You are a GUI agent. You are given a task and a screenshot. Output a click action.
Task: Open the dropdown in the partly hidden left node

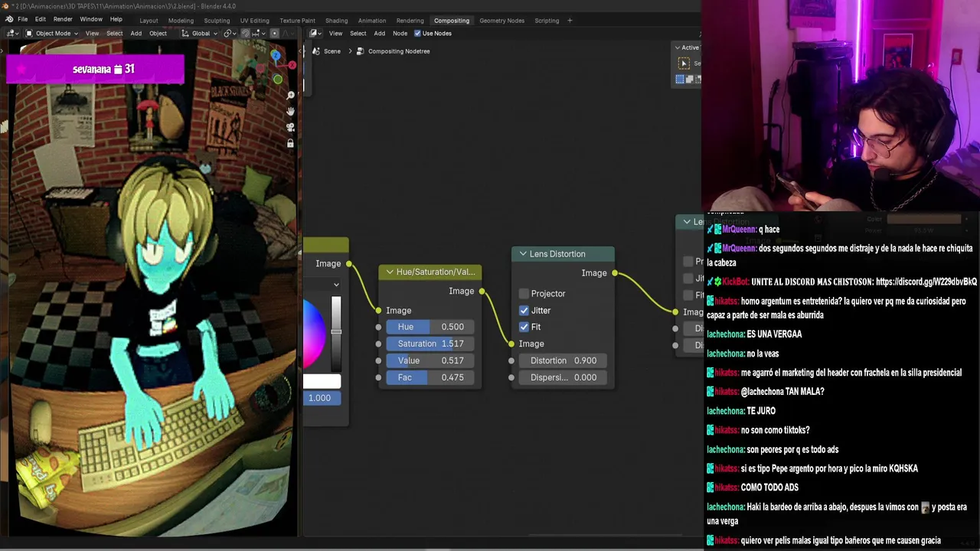point(322,285)
